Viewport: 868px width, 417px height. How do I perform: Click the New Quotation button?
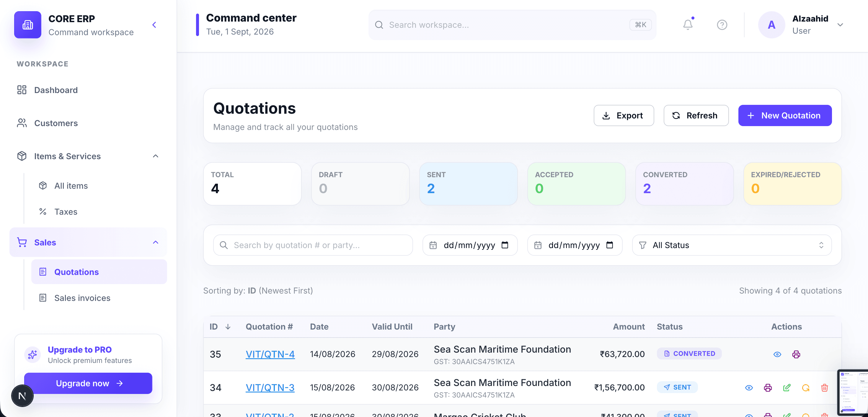pyautogui.click(x=785, y=116)
